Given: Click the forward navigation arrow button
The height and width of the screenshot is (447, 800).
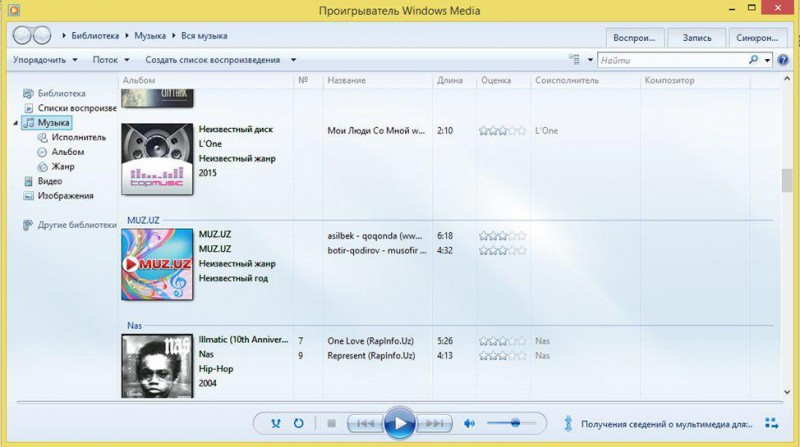Looking at the screenshot, I should point(42,35).
